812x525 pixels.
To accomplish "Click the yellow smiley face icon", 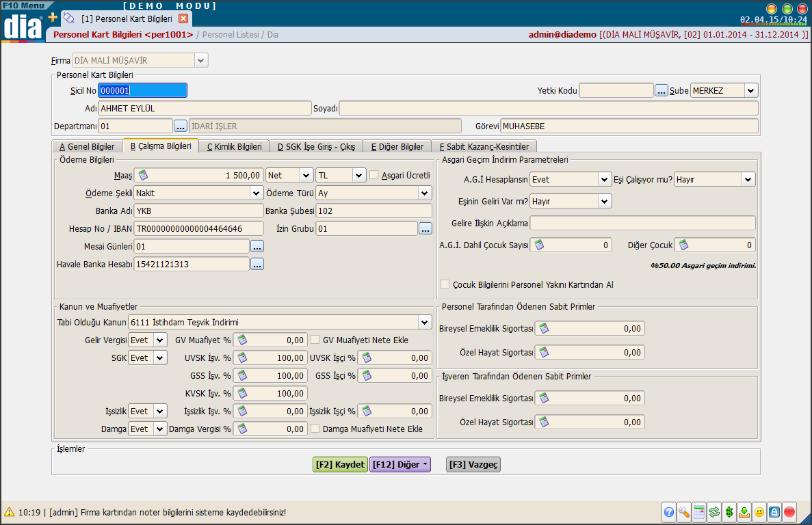I will click(759, 512).
